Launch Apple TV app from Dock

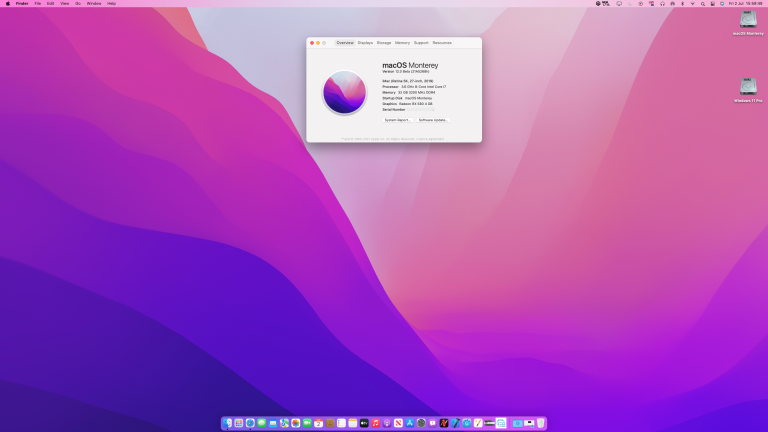(364, 423)
